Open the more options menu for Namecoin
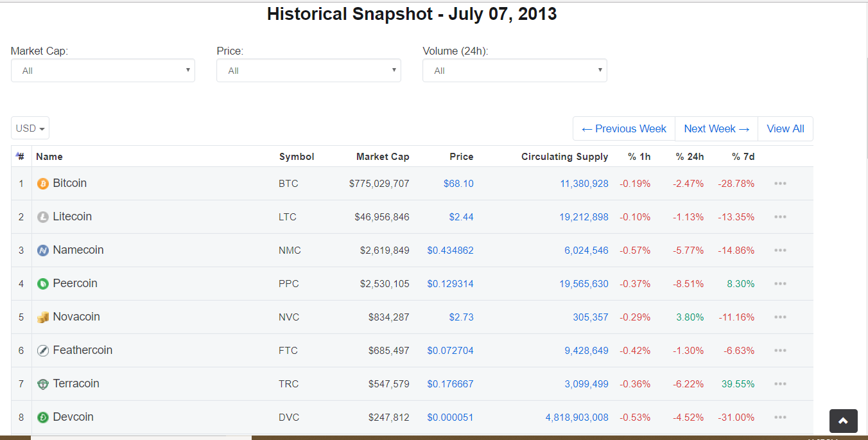868x440 pixels. pos(780,250)
